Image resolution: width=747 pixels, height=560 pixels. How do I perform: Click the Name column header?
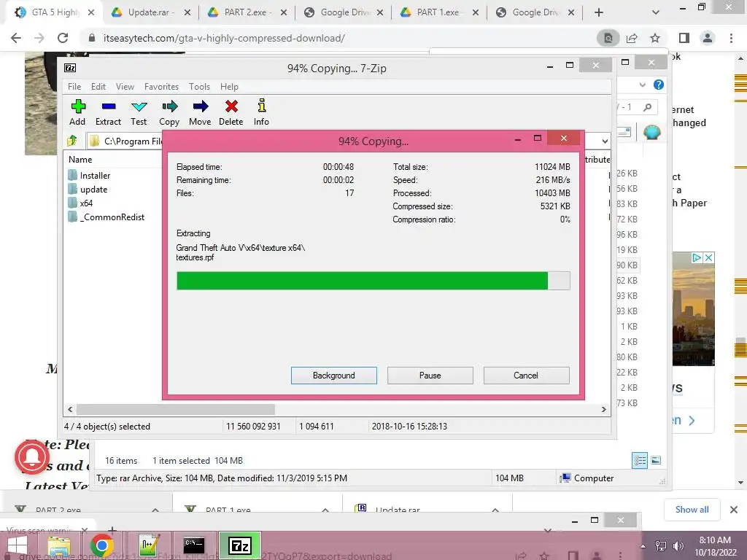tap(80, 160)
